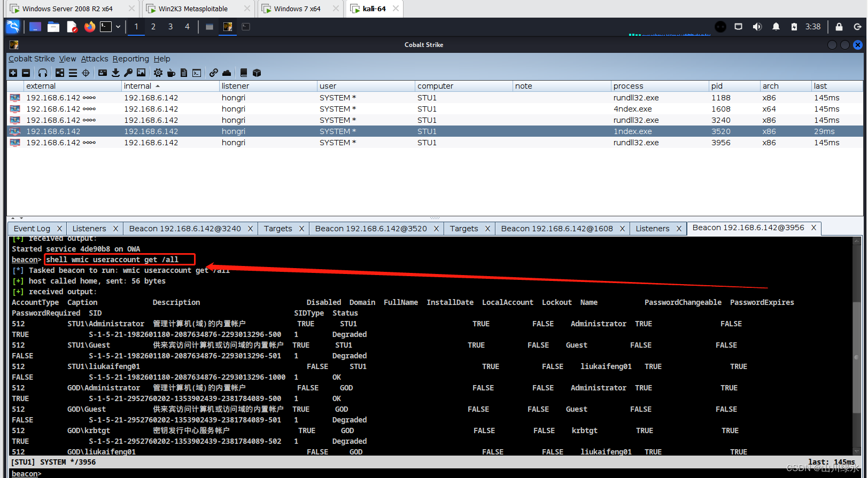Viewport: 868px width, 478px height.
Task: Click the lock screen padlock icon
Action: point(839,27)
